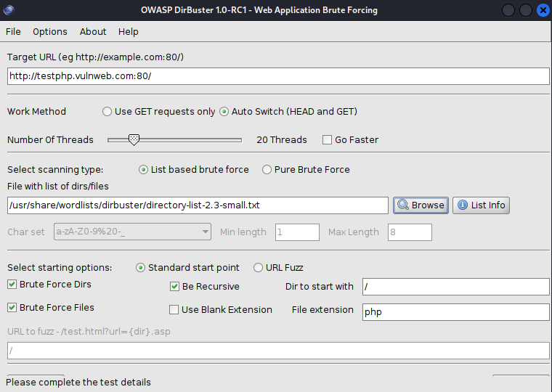Click the Target URL input field
This screenshot has width=552, height=392.
(x=278, y=76)
